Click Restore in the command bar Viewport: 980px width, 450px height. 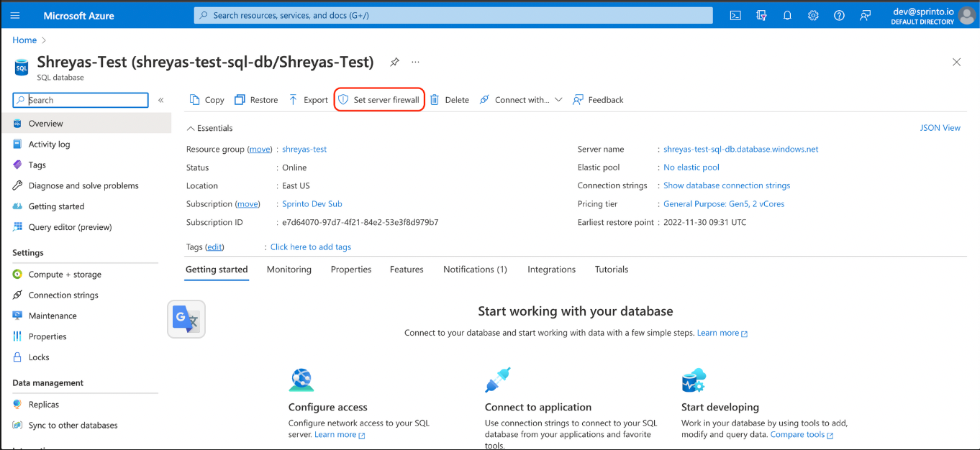pos(256,100)
